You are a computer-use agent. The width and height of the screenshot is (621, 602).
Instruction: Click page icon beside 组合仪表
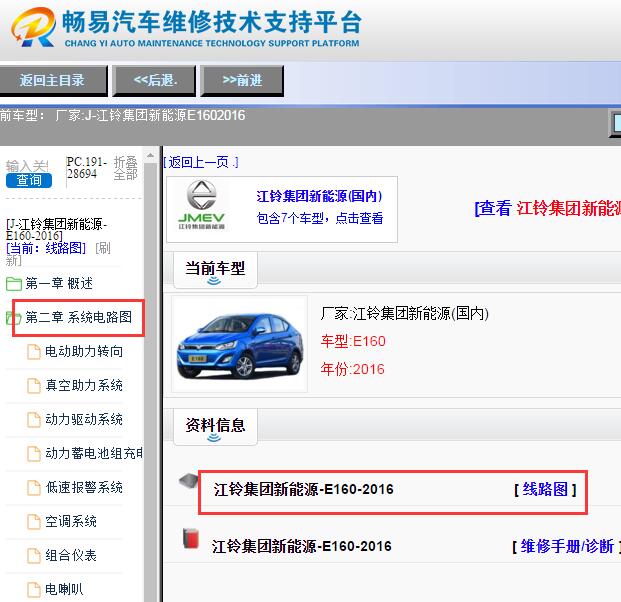(34, 556)
